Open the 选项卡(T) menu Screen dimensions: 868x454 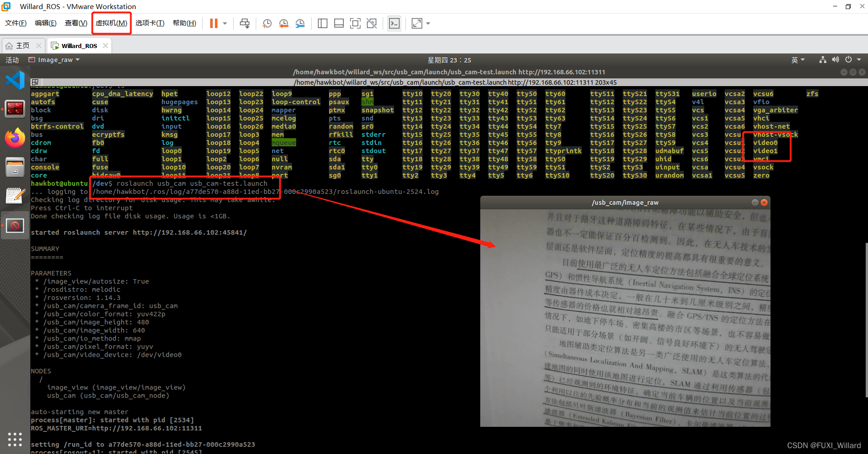click(x=150, y=23)
